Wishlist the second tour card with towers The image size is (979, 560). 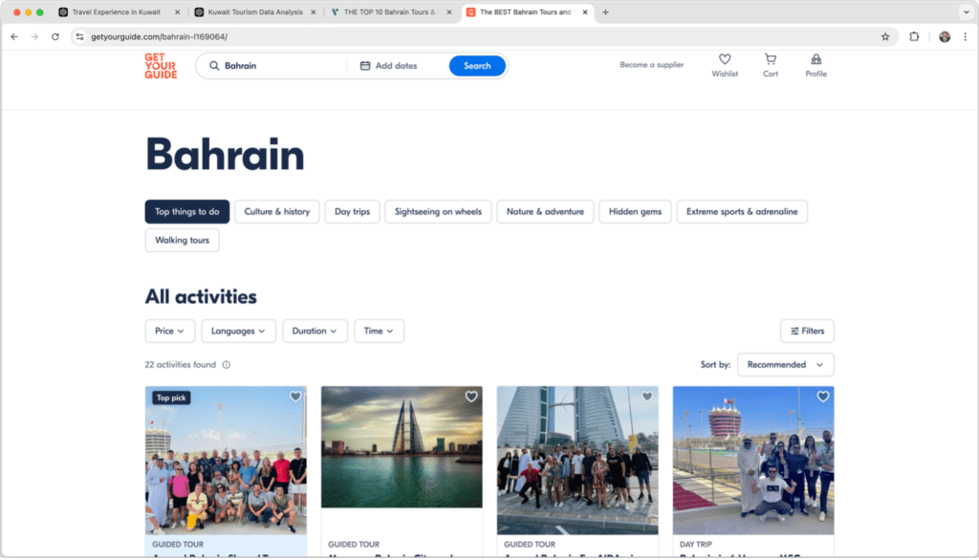tap(471, 397)
